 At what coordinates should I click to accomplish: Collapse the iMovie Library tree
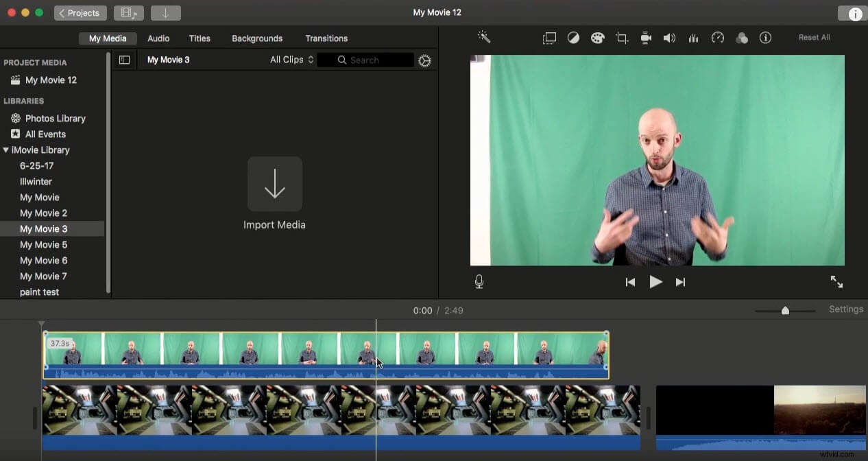[6, 150]
